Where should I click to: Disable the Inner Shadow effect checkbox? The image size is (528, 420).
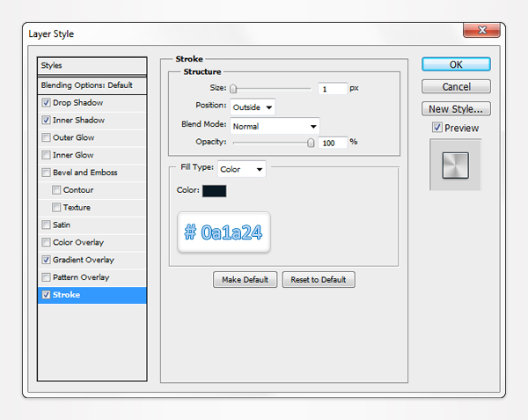[x=46, y=121]
